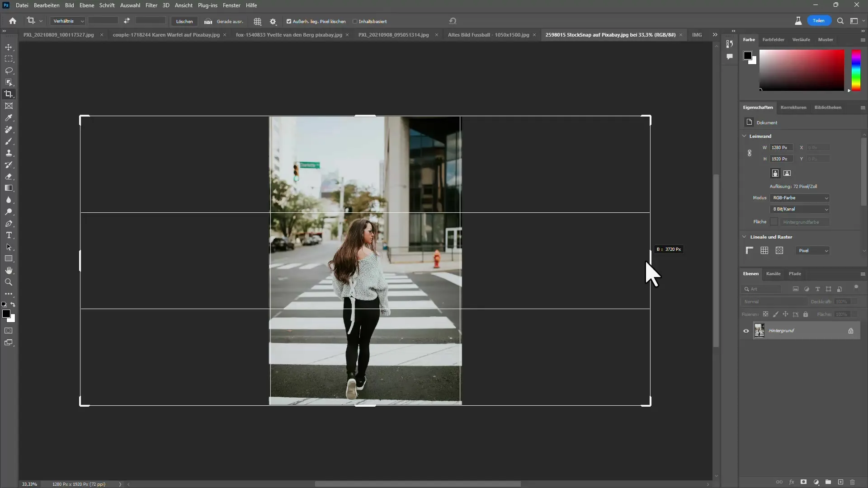The image size is (868, 488).
Task: Click the Teilen share button
Action: tap(819, 21)
